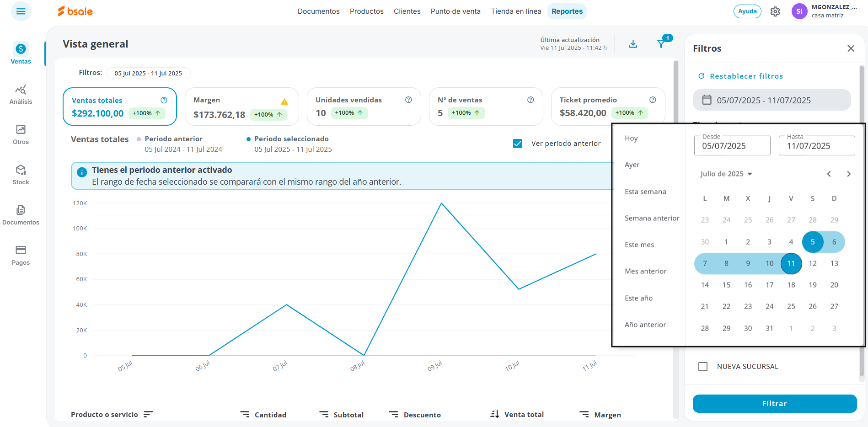Select day 15 in the calendar
This screenshot has width=868, height=427.
(726, 285)
